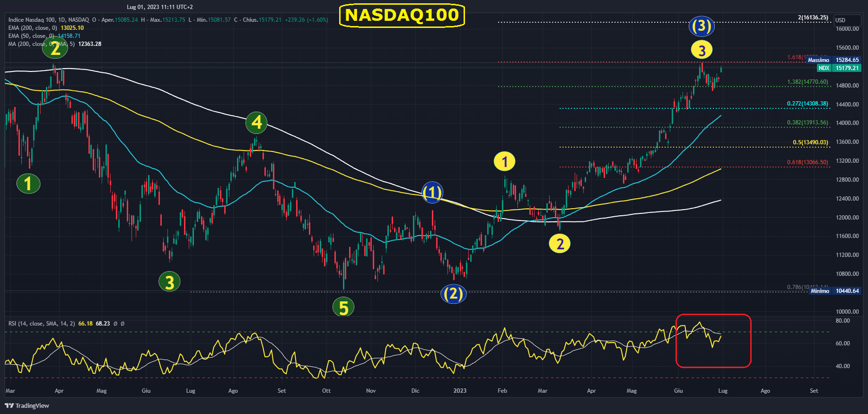
Task: Click the Fibonacci 1.382(14770.60) level label
Action: (808, 82)
